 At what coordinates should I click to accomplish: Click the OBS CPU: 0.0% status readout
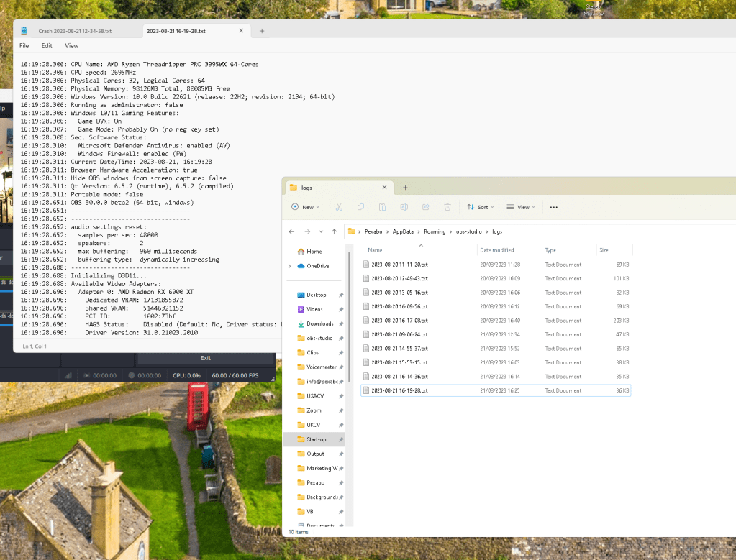point(186,376)
